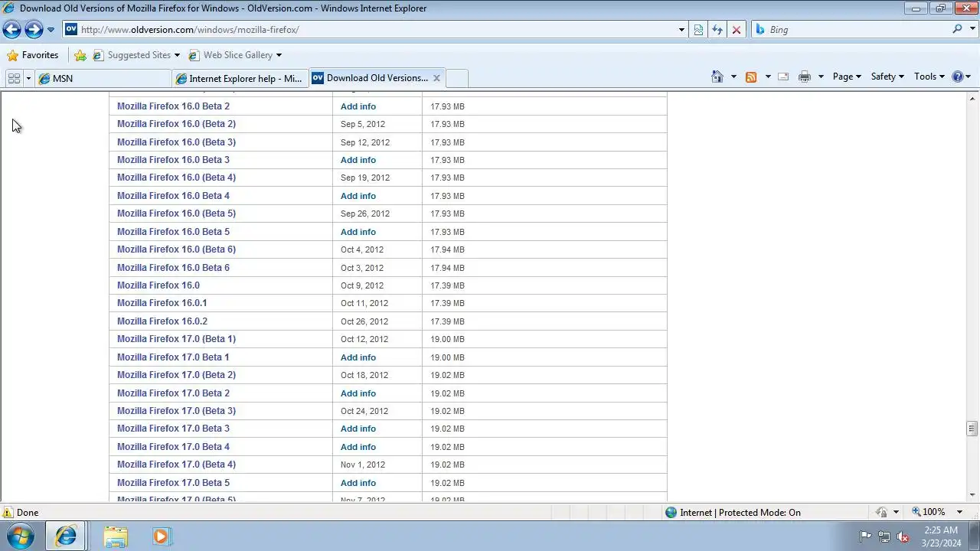Click the search magnifier icon
Viewport: 980px width, 551px height.
(x=958, y=29)
